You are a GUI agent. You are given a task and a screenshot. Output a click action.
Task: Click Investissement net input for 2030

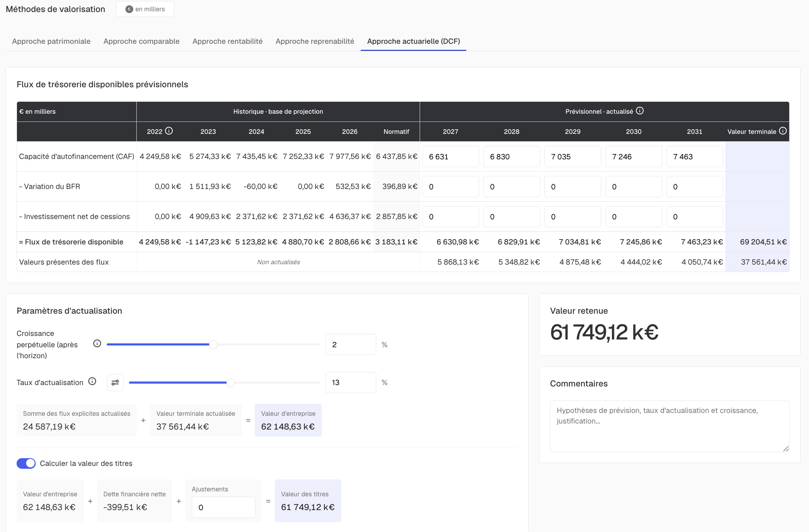coord(634,217)
